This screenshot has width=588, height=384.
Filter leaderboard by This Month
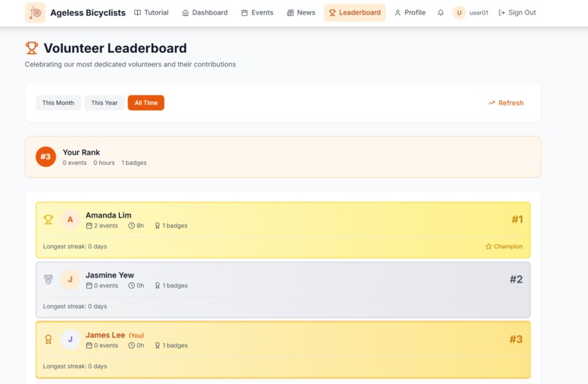point(58,103)
